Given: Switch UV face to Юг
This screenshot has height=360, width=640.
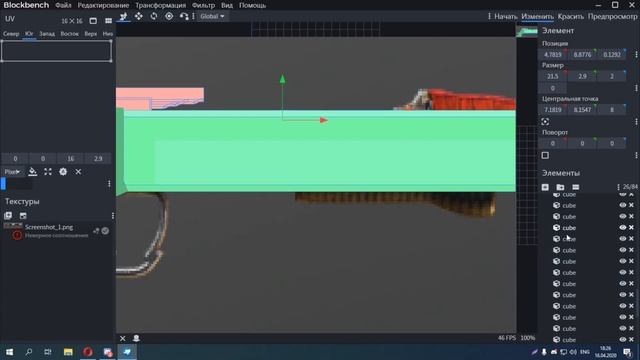Looking at the screenshot, I should (29, 34).
